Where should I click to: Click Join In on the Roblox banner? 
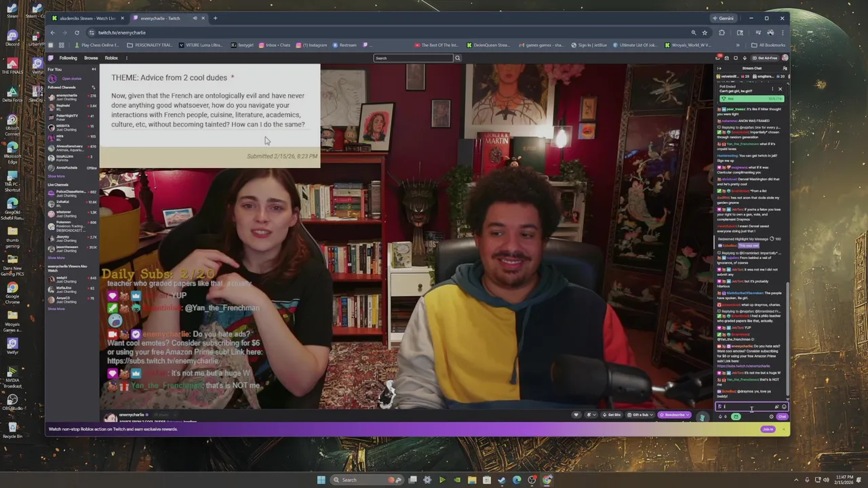tap(768, 429)
